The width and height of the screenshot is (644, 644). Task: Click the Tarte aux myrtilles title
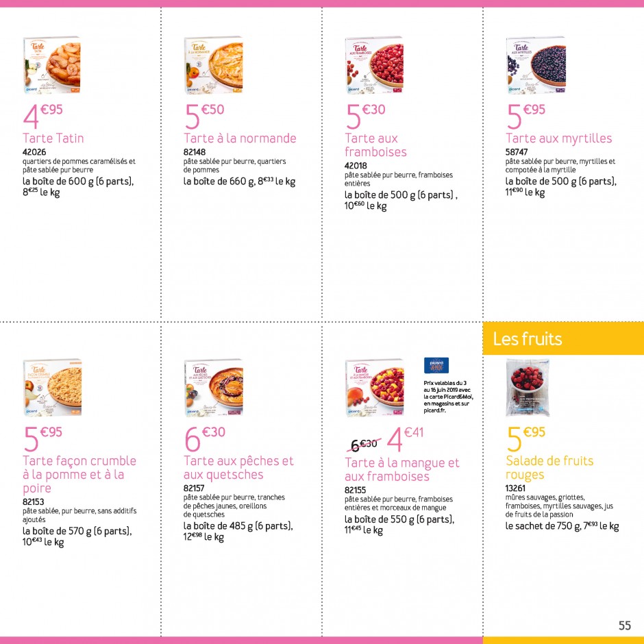pyautogui.click(x=558, y=138)
